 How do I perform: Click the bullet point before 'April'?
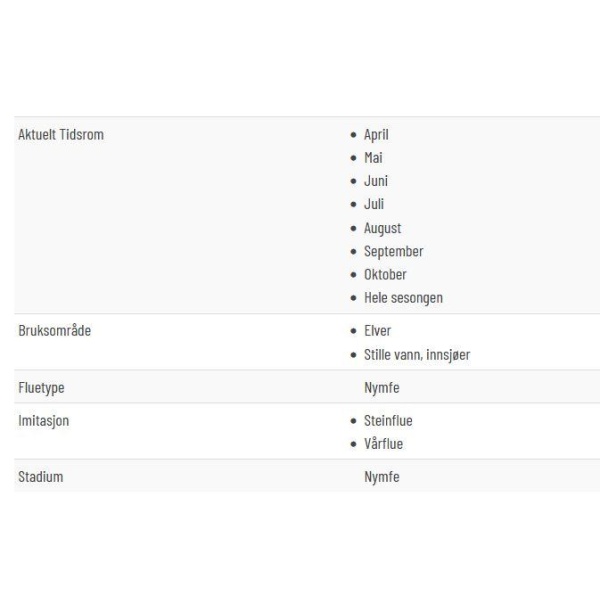click(353, 135)
